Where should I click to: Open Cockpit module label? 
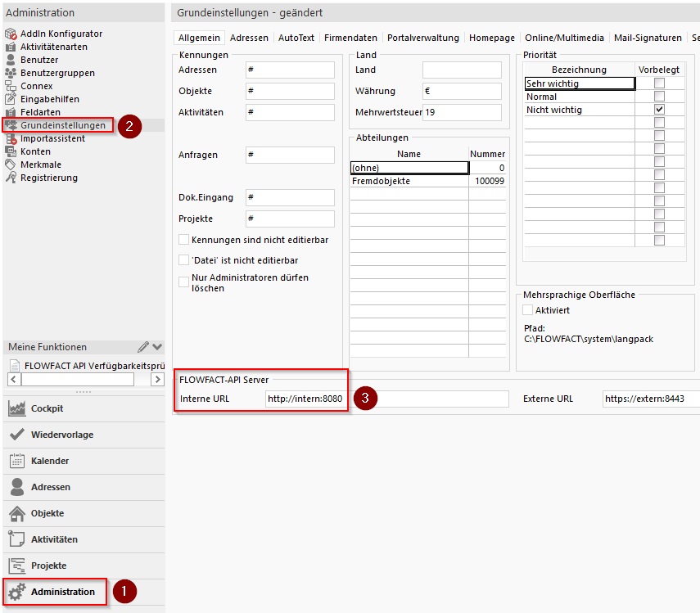(x=47, y=408)
